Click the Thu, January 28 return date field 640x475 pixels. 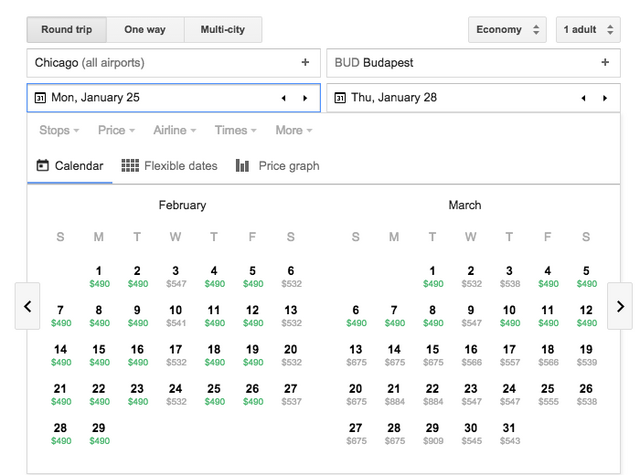pos(450,98)
